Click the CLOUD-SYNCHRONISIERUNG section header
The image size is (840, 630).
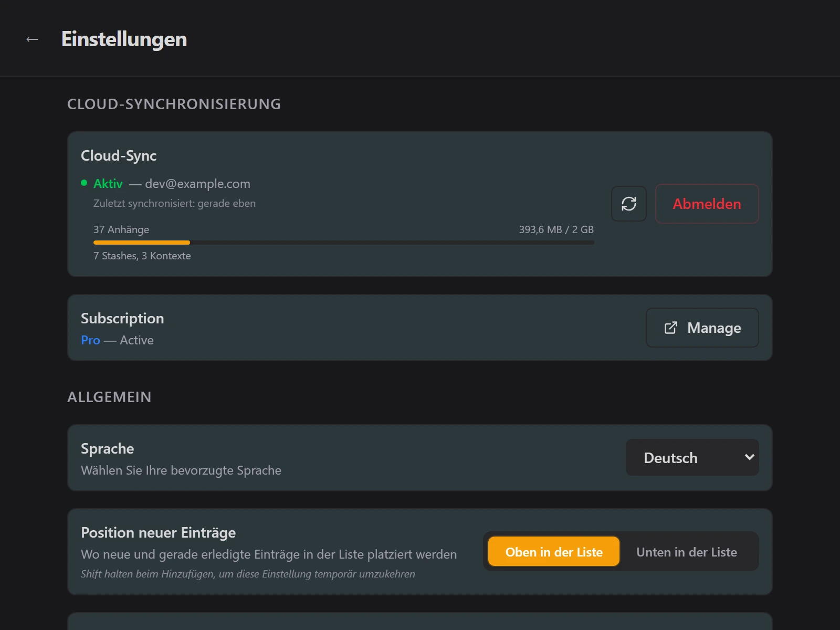click(174, 104)
